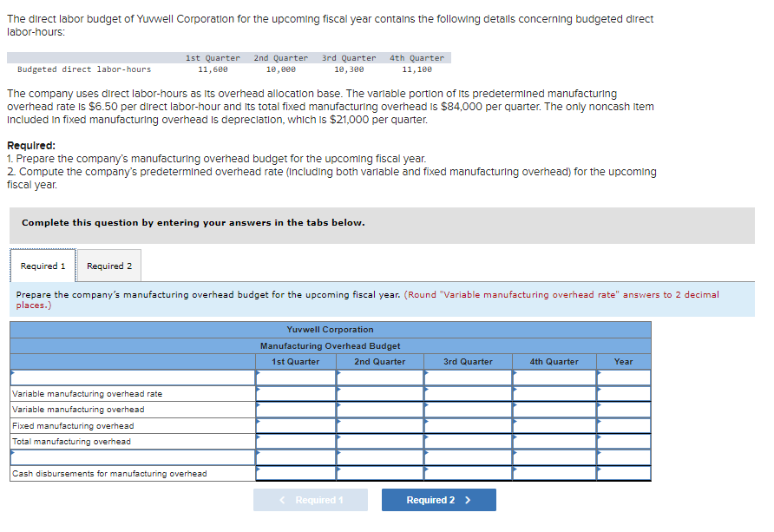774x532 pixels.
Task: Click 1st Quarter cell in blank row above Cash disbursements
Action: point(296,457)
